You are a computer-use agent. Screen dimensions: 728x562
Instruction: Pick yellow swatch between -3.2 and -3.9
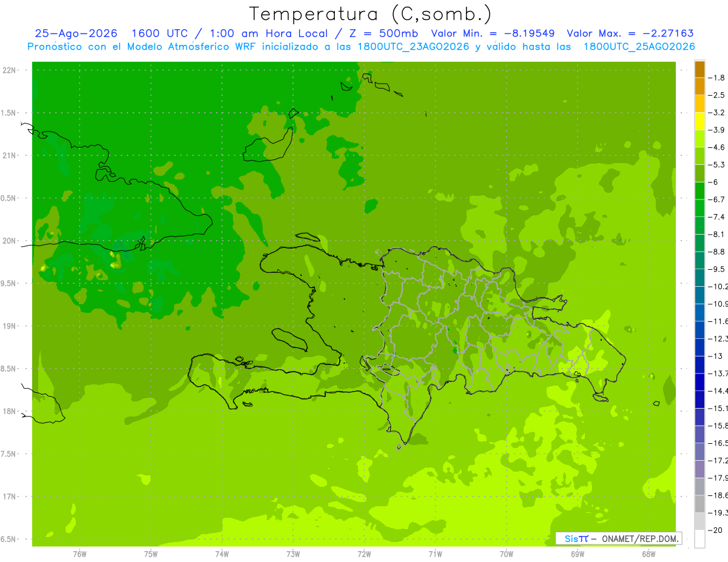pos(699,121)
